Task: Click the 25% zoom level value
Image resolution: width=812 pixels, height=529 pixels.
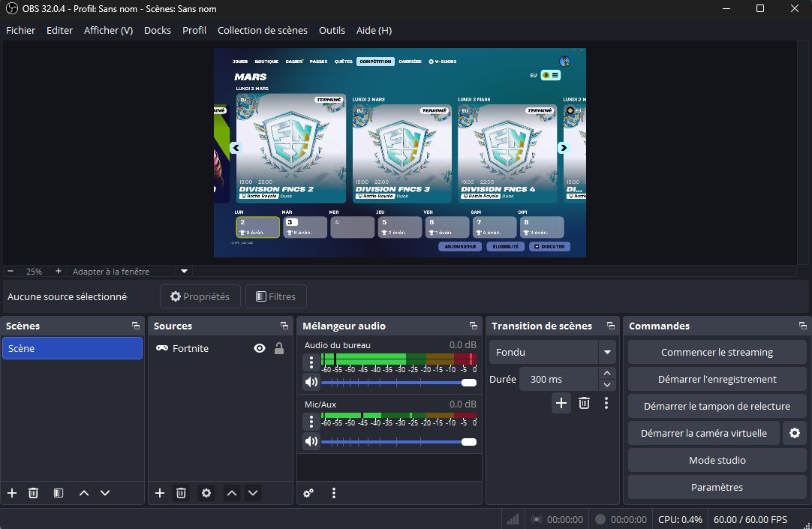Action: coord(35,271)
